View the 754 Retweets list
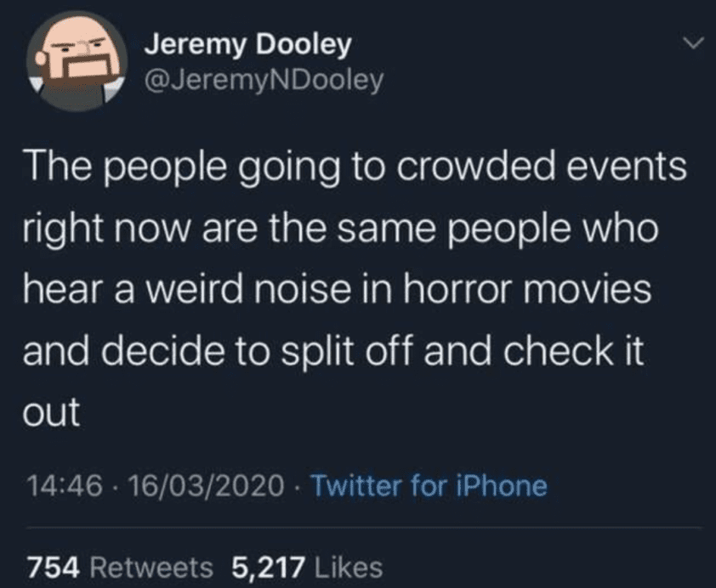 point(120,568)
